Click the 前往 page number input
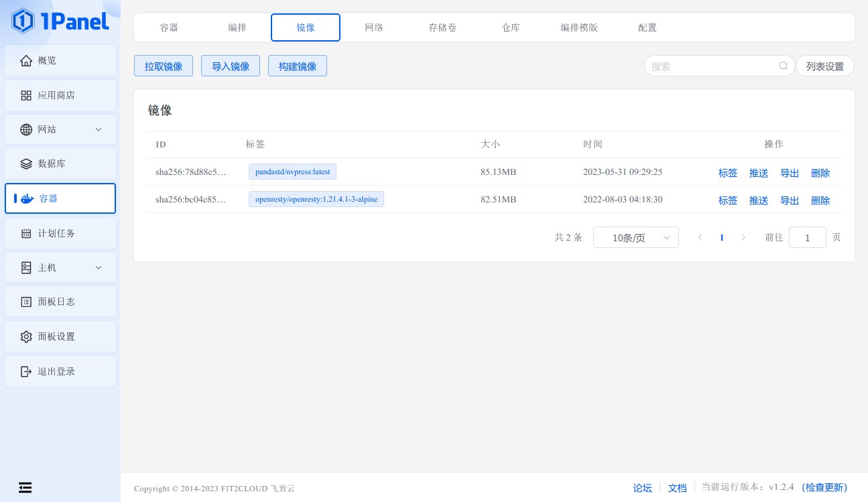Screen dimensions: 868x502 (x=808, y=237)
